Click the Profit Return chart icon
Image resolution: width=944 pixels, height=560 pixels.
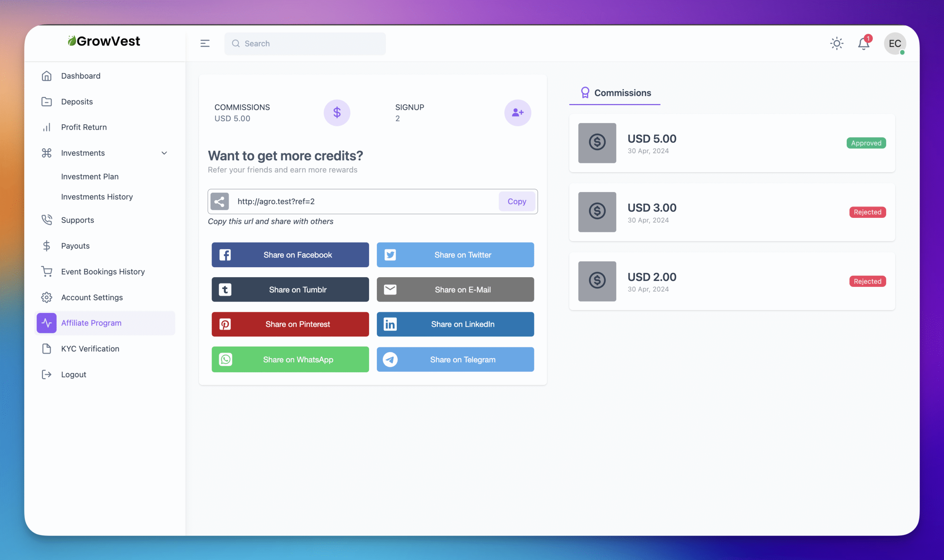(46, 127)
